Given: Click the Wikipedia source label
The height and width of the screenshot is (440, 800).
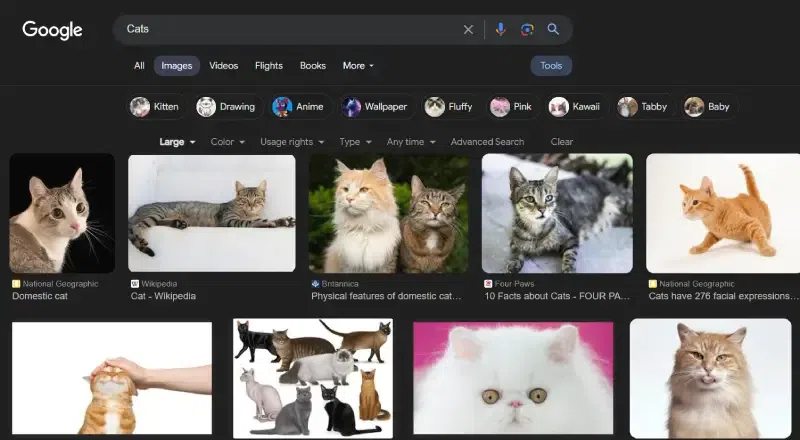Looking at the screenshot, I should pyautogui.click(x=159, y=284).
